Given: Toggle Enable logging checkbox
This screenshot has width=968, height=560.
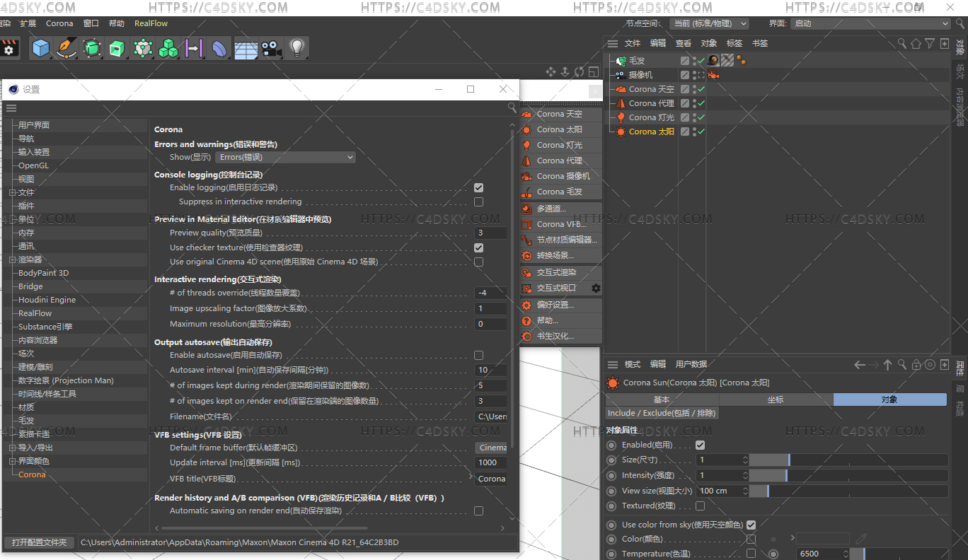Looking at the screenshot, I should pos(479,188).
